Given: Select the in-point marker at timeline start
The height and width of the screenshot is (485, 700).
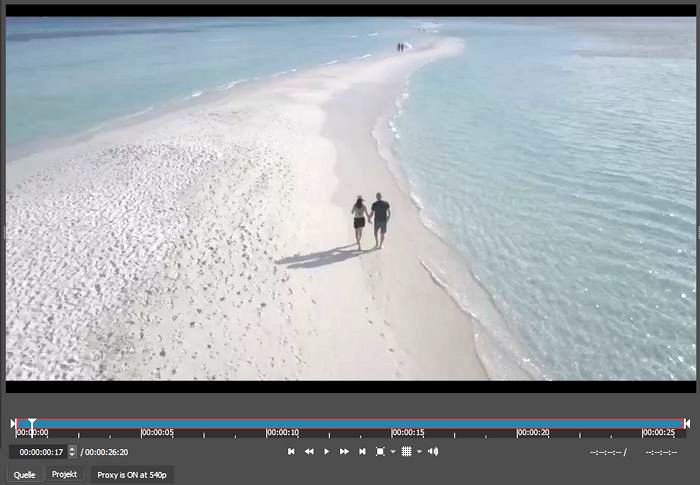Looking at the screenshot, I should point(13,424).
